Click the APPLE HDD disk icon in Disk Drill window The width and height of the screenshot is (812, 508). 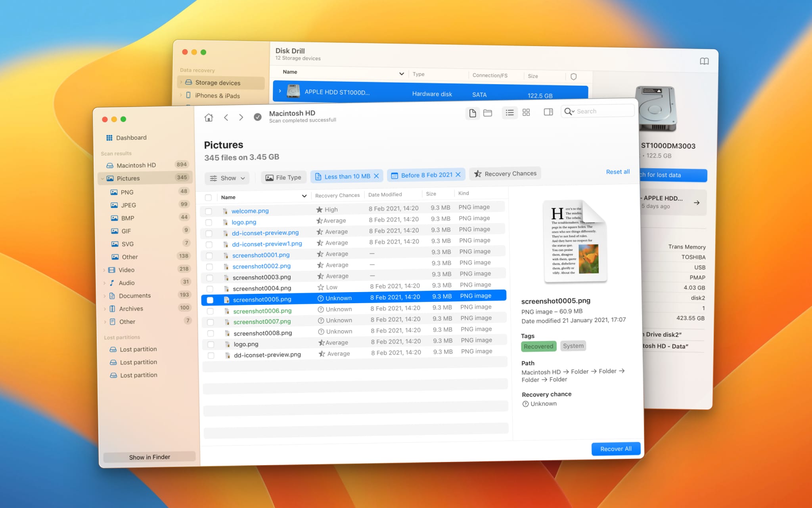click(x=293, y=91)
